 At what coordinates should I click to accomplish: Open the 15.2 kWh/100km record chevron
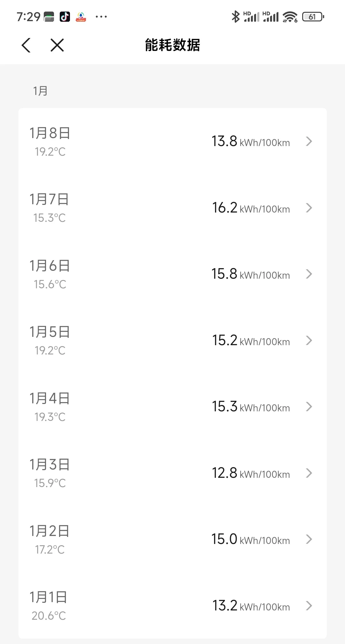(x=309, y=340)
